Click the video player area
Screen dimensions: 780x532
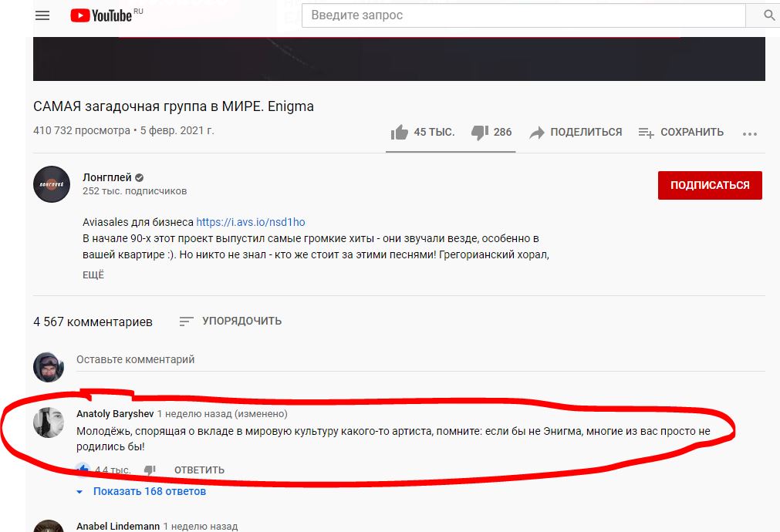399,59
